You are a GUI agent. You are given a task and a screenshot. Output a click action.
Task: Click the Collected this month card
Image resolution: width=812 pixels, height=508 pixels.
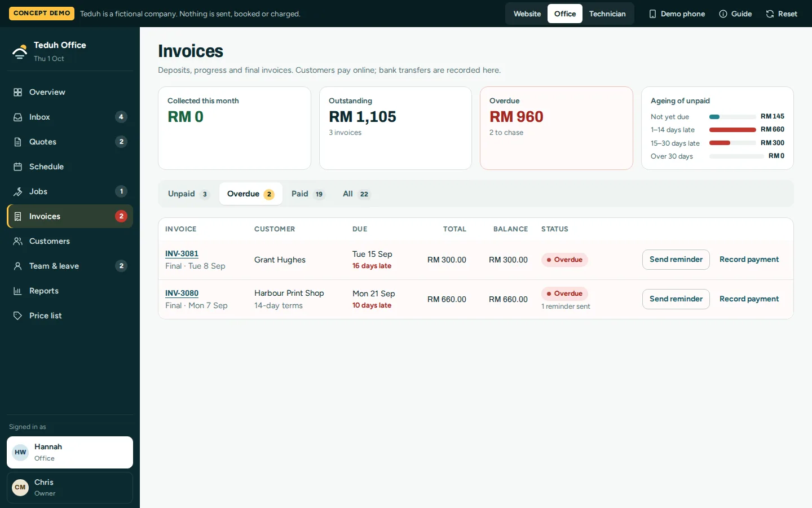(235, 128)
